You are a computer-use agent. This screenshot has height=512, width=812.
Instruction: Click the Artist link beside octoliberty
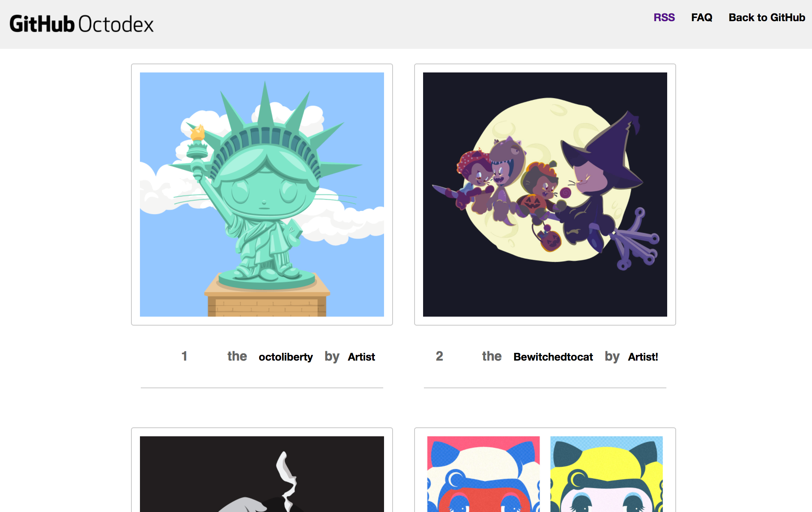(361, 357)
